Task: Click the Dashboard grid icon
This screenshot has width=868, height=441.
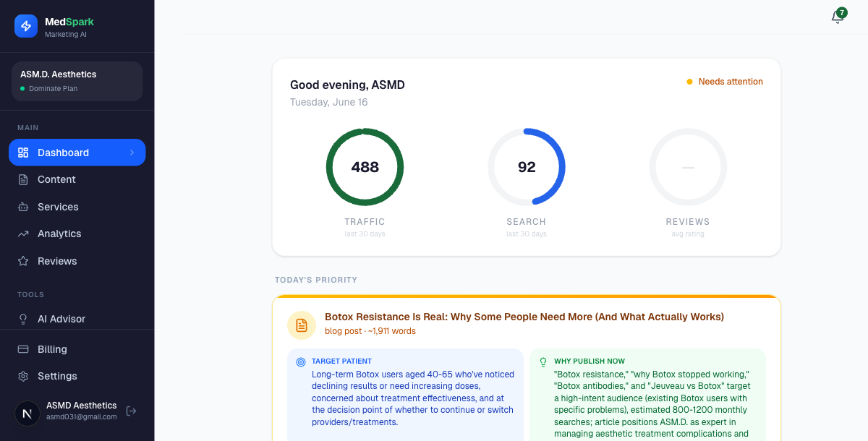Action: tap(23, 153)
